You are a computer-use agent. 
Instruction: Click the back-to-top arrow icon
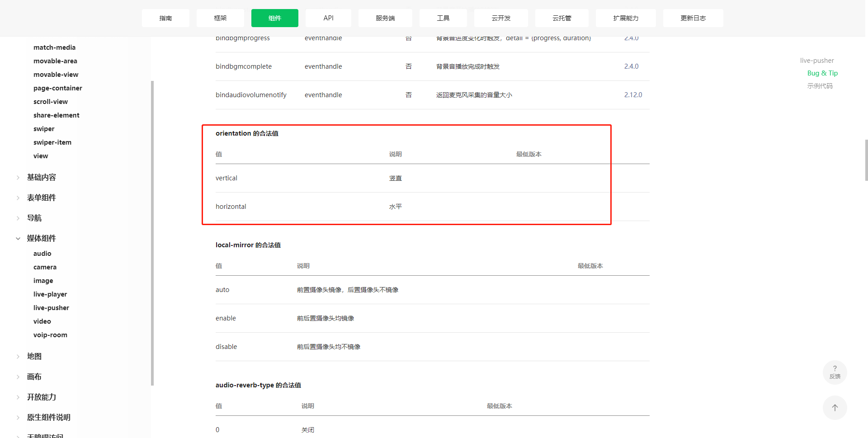click(x=835, y=408)
